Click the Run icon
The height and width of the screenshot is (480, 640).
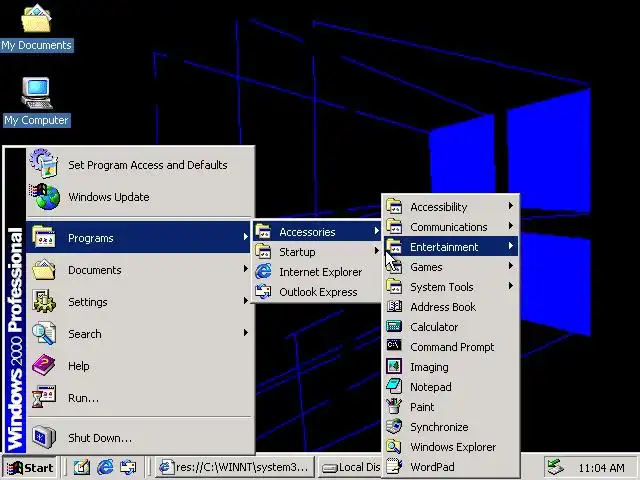(x=44, y=397)
